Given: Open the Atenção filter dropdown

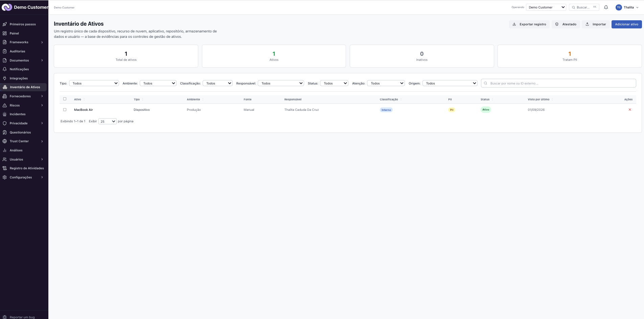Looking at the screenshot, I should pos(386,83).
